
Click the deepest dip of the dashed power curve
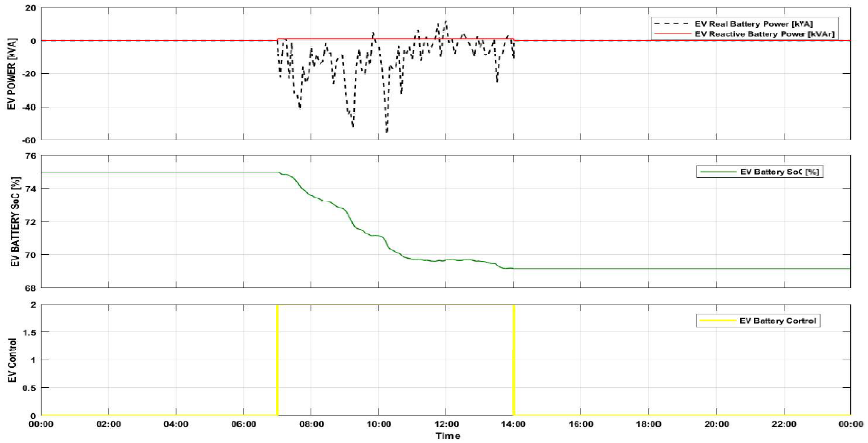[387, 131]
